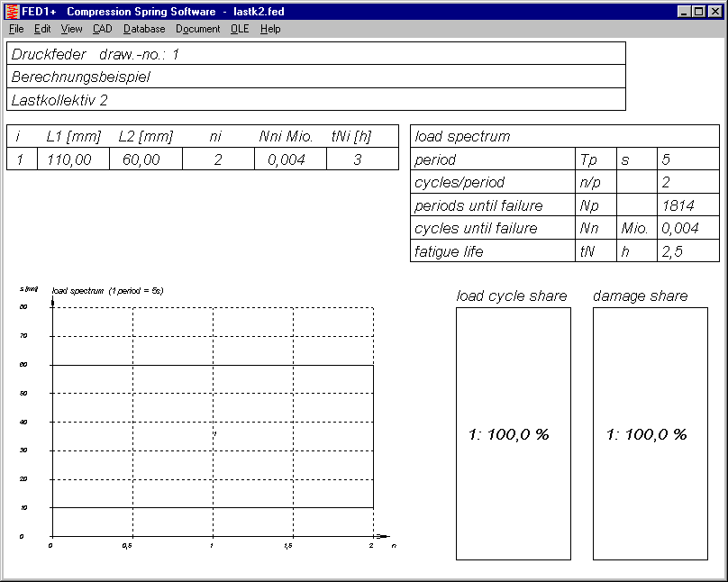Image resolution: width=728 pixels, height=582 pixels.
Task: Open the Edit menu
Action: [42, 29]
